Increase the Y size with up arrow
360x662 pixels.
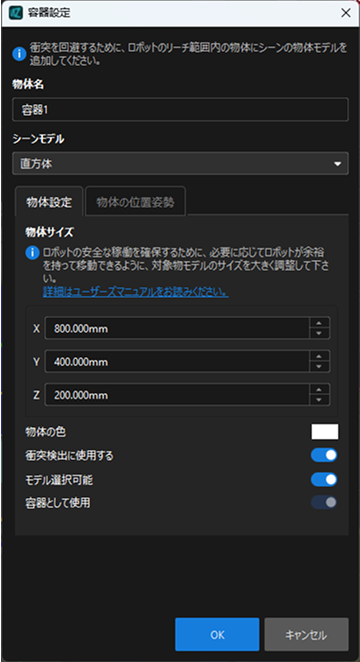pos(319,356)
